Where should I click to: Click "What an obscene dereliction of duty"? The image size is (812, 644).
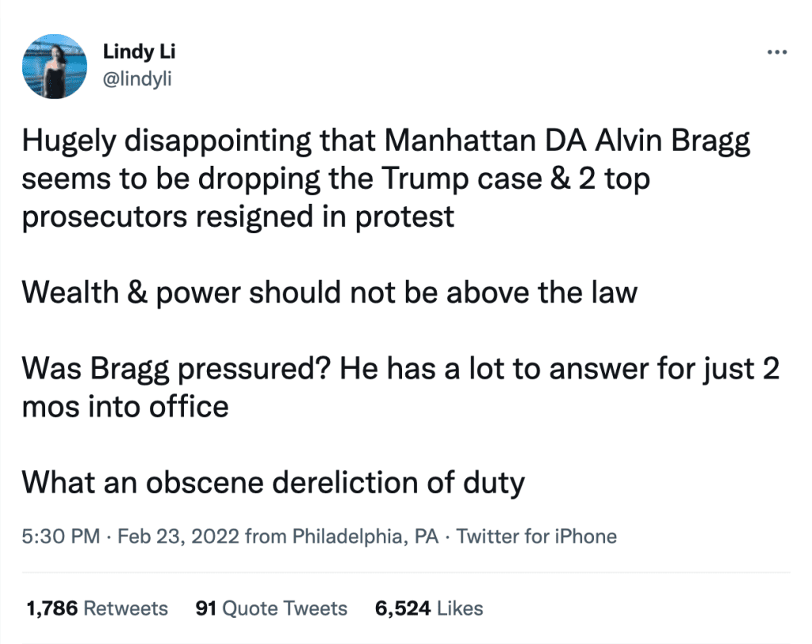click(273, 482)
